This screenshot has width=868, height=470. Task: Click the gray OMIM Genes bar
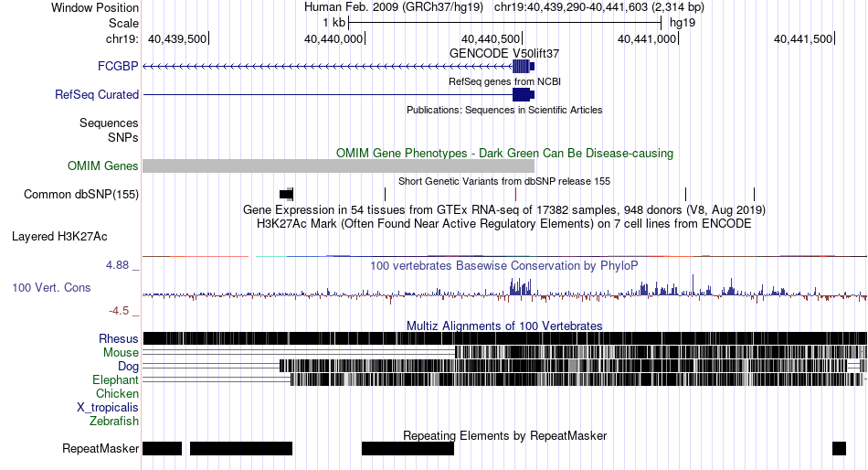coord(338,166)
